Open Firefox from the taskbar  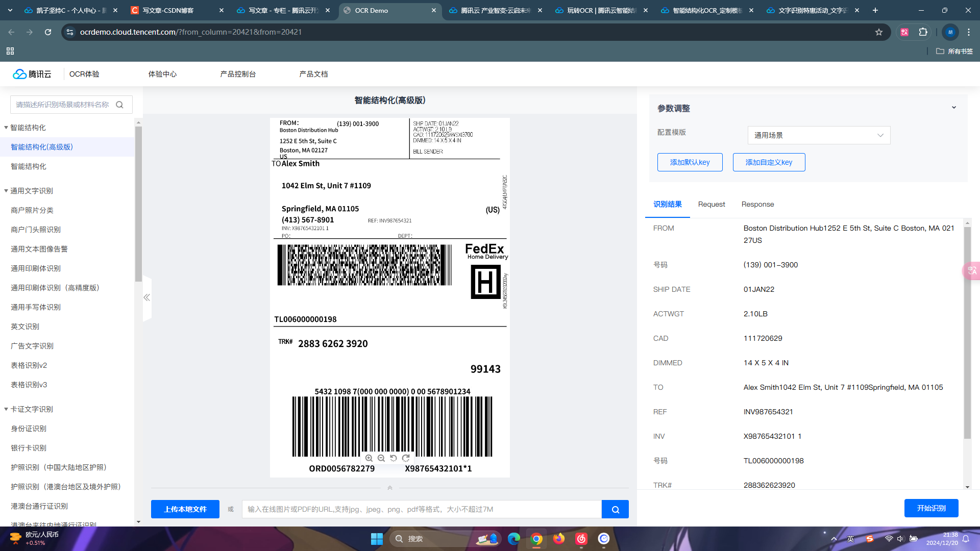(559, 539)
